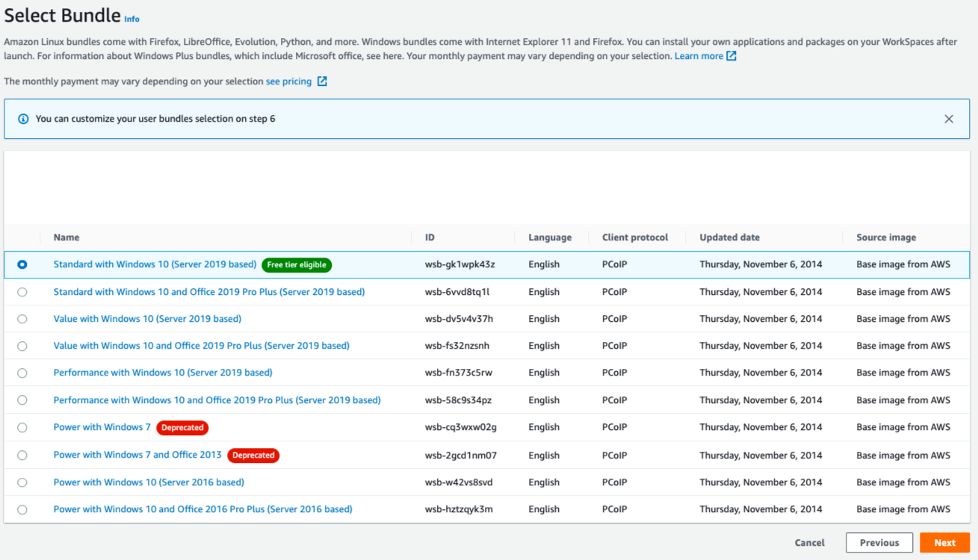The width and height of the screenshot is (978, 560).
Task: Select radio for Value with Windows 10 and Office 2019
Action: click(22, 346)
